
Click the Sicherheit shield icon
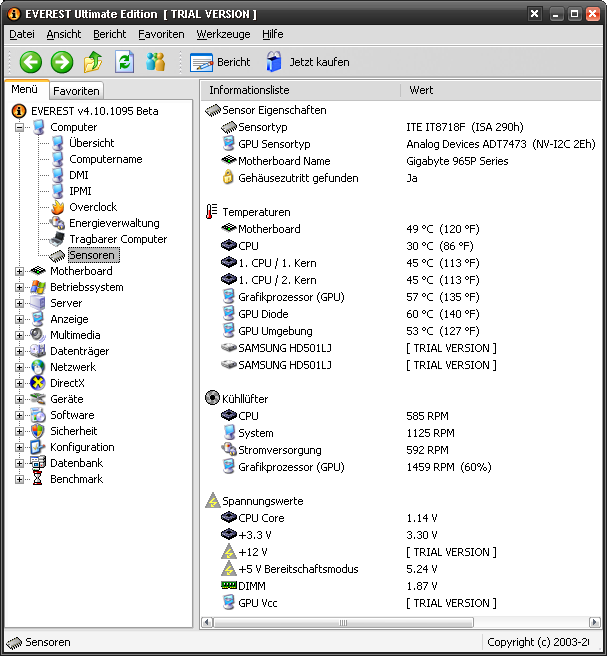pos(38,431)
